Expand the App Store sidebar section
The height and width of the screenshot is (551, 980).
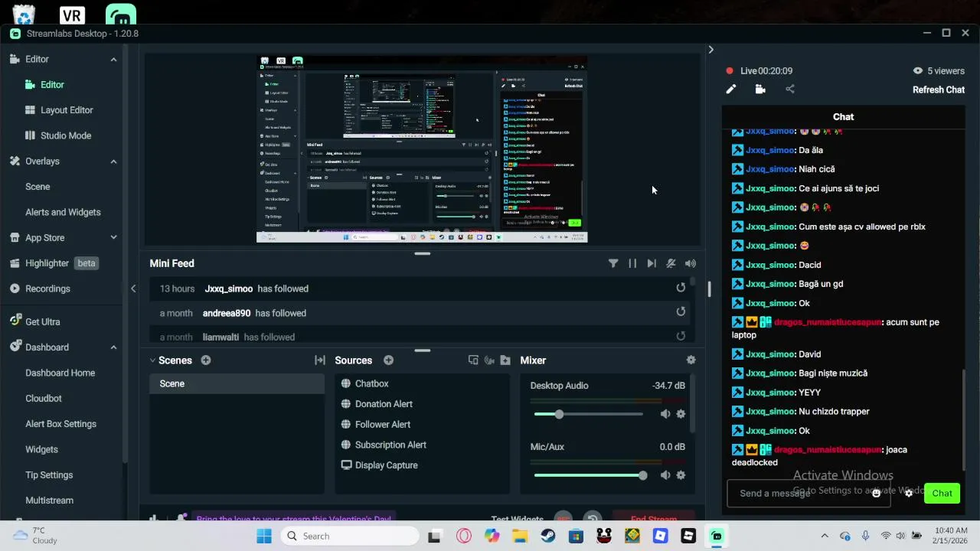(113, 238)
